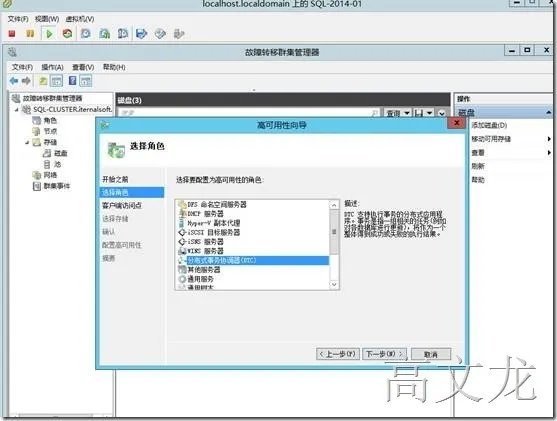Click the 下一步(N) button
This screenshot has width=557, height=421.
[384, 354]
